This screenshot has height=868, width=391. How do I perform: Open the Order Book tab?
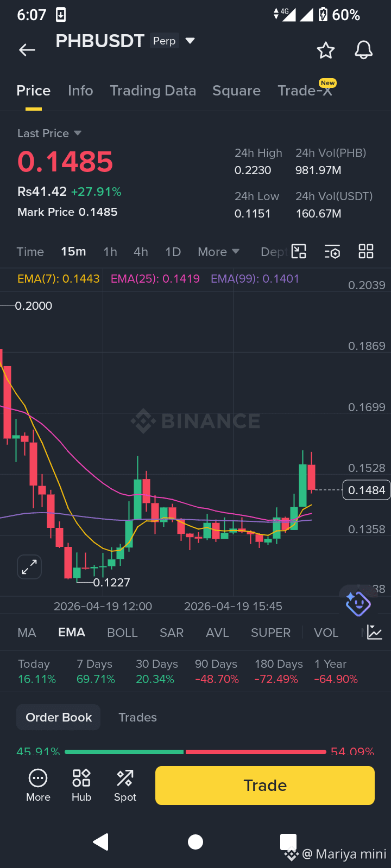(x=59, y=717)
